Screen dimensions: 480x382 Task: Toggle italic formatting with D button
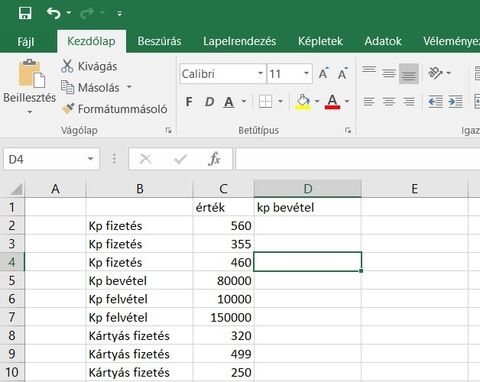pyautogui.click(x=209, y=102)
